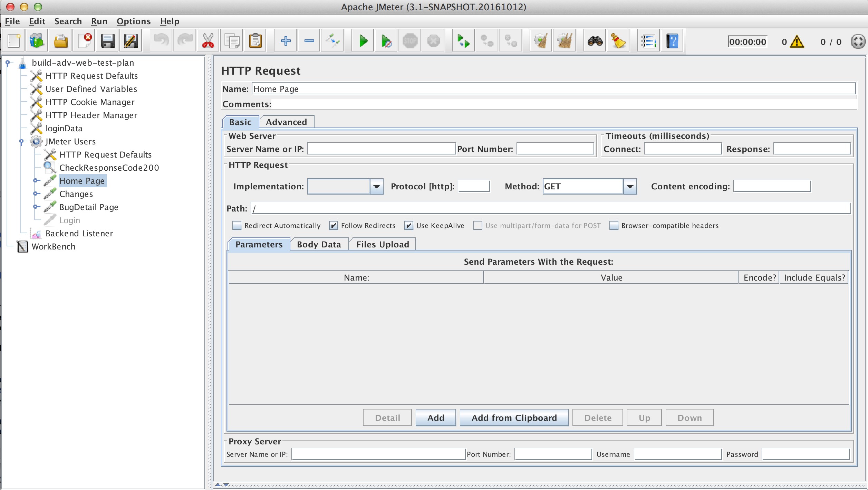Open the Implementation dropdown
This screenshot has width=868, height=490.
click(x=376, y=186)
